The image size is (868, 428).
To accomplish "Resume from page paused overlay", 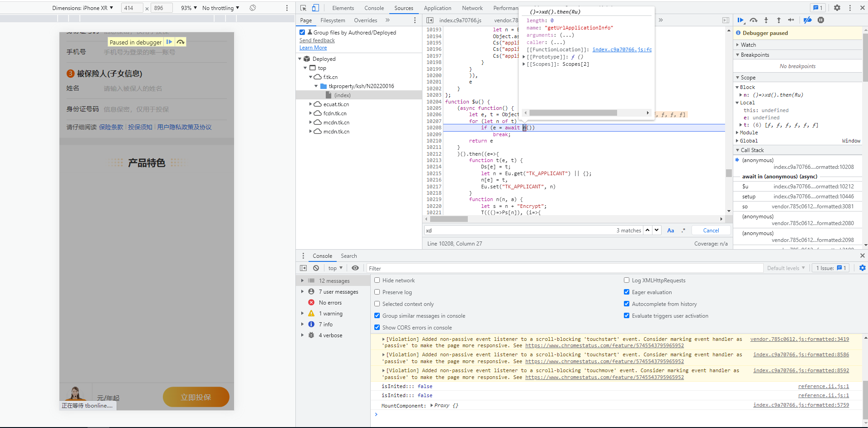I will tap(169, 42).
